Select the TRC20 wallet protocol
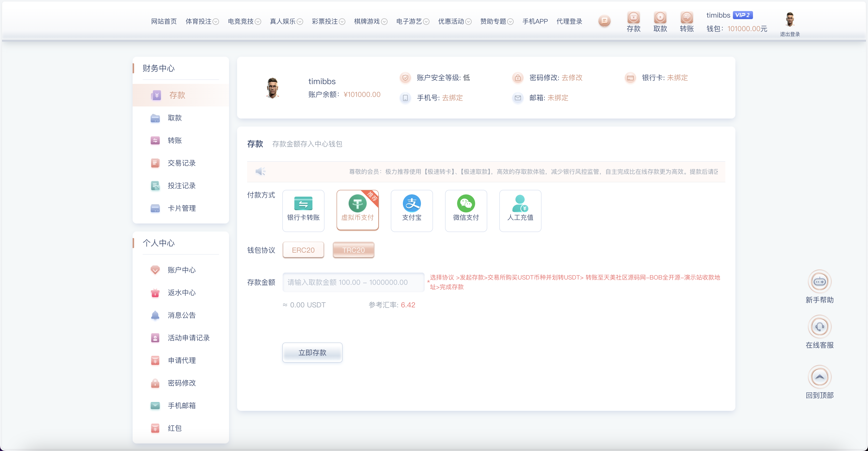This screenshot has width=868, height=451. [353, 250]
